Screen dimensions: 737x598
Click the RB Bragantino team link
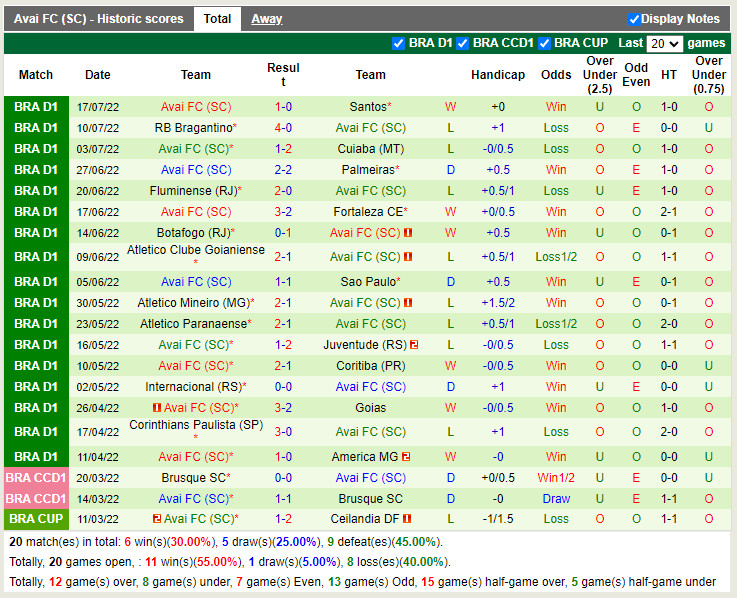tap(194, 128)
